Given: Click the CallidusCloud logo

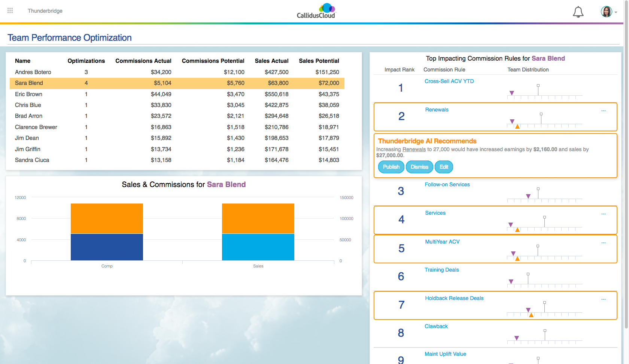Looking at the screenshot, I should point(316,10).
